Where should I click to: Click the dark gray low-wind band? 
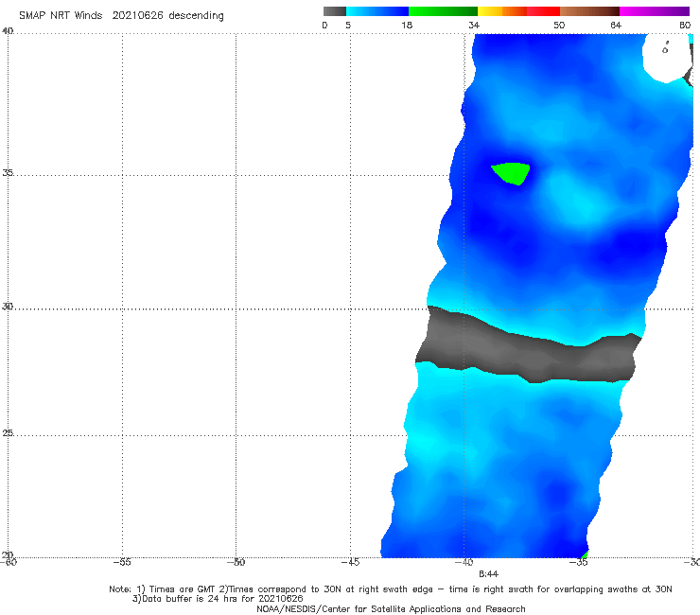coord(527,346)
